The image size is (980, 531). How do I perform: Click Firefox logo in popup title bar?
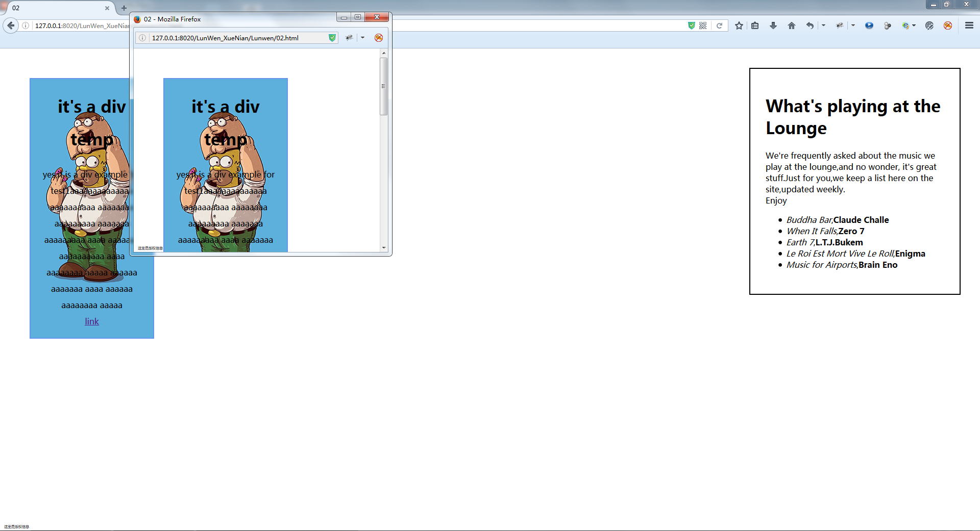pos(137,19)
